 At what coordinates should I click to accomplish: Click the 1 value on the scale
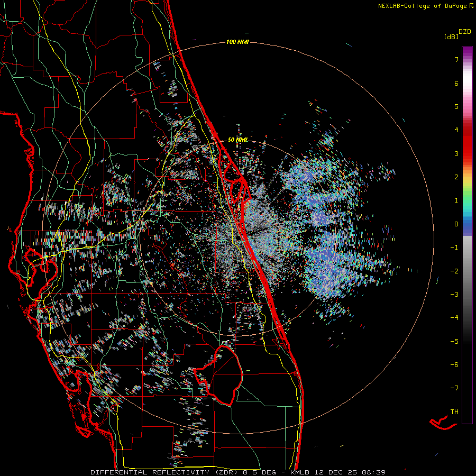(x=456, y=200)
